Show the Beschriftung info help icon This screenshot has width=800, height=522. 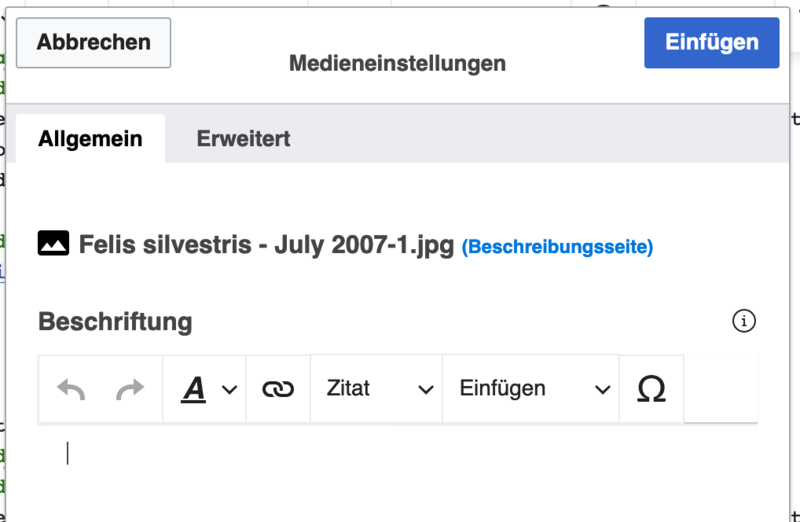click(x=744, y=321)
